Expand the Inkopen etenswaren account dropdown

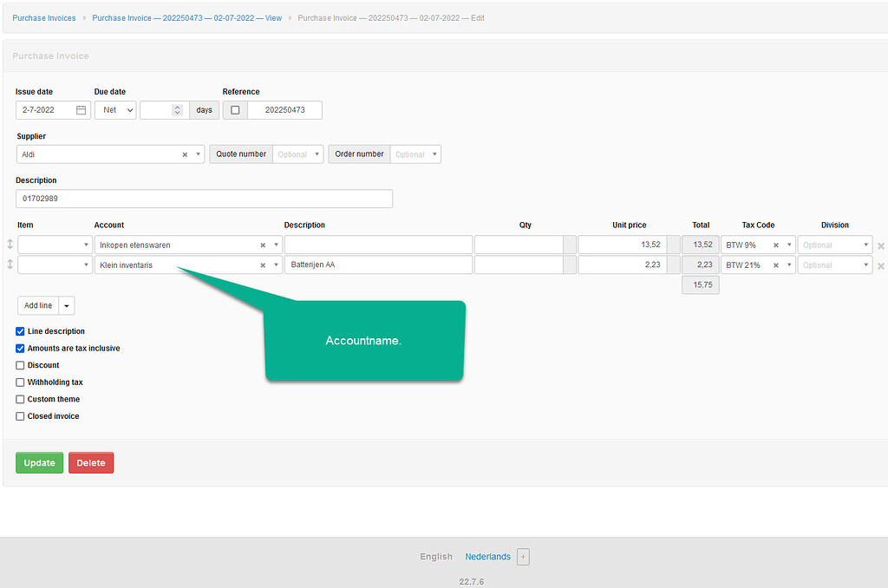[x=277, y=245]
